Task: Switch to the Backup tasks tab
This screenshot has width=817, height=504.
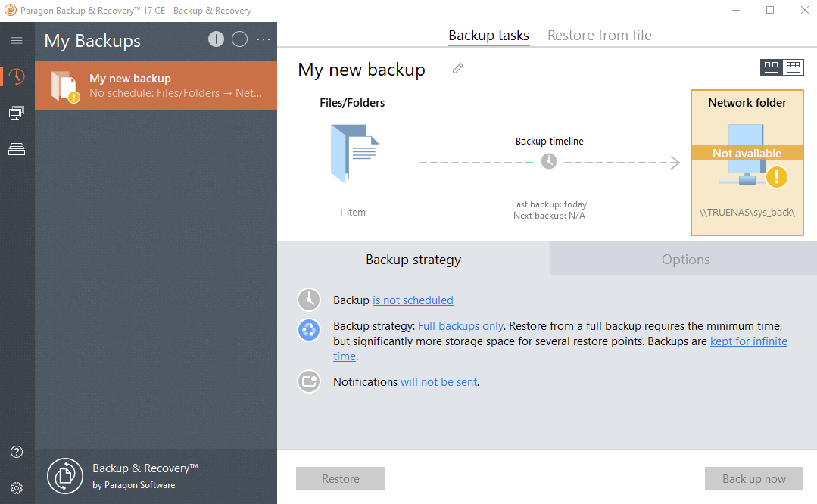Action: pos(488,36)
